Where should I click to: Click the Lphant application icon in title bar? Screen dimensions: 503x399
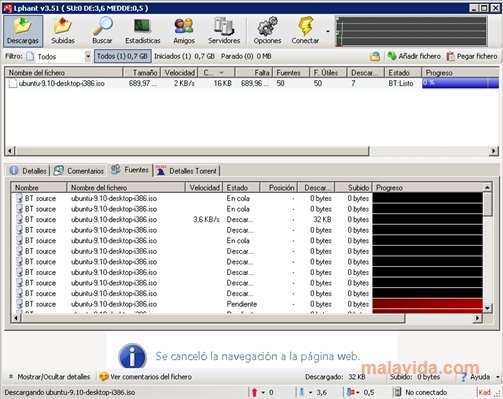pos(7,8)
